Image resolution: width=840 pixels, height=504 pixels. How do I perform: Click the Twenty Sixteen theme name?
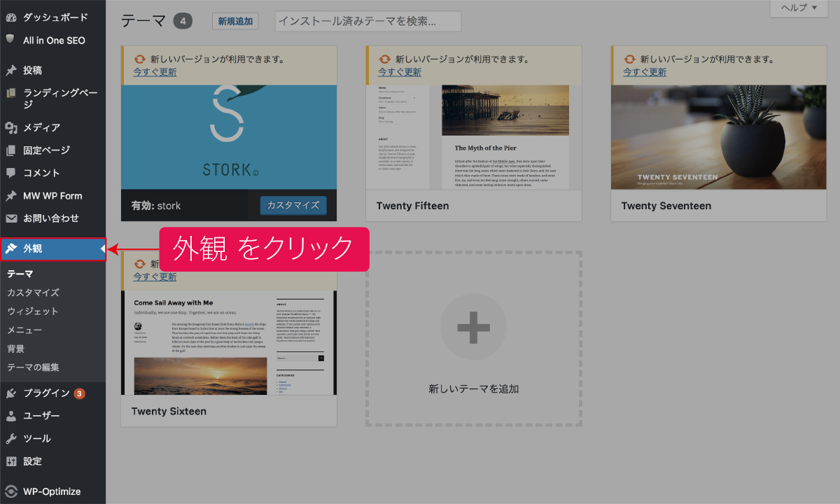point(169,412)
